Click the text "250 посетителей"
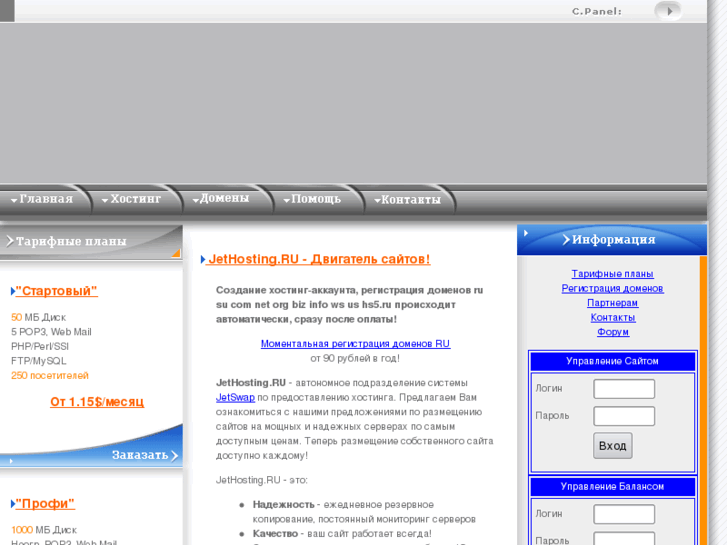This screenshot has width=727, height=545. click(50, 375)
